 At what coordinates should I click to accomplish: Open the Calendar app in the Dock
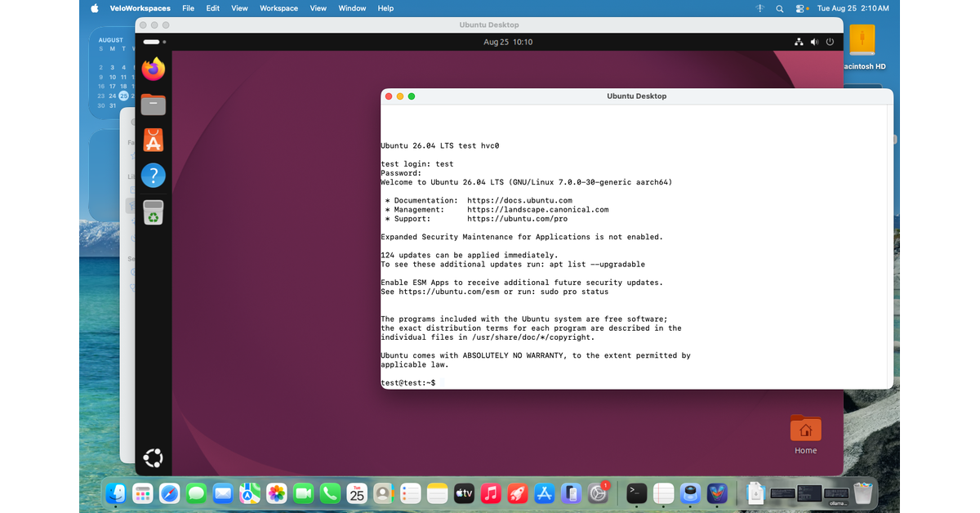click(x=357, y=493)
